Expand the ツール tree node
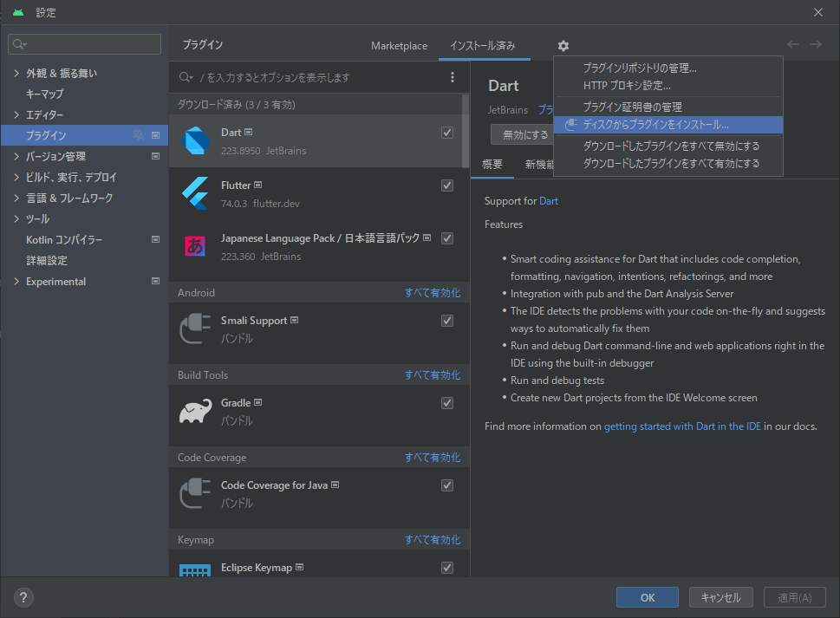This screenshot has height=618, width=840. 16,218
